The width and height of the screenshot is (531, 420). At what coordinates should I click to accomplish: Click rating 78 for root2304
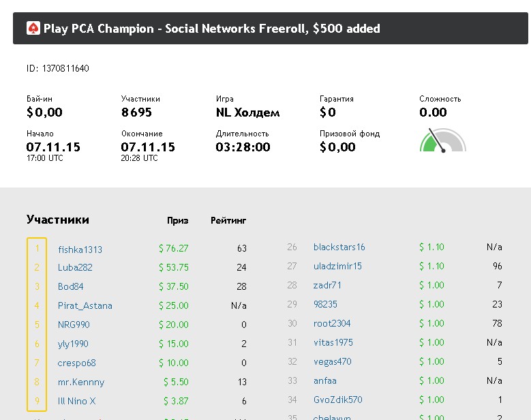[x=498, y=323]
